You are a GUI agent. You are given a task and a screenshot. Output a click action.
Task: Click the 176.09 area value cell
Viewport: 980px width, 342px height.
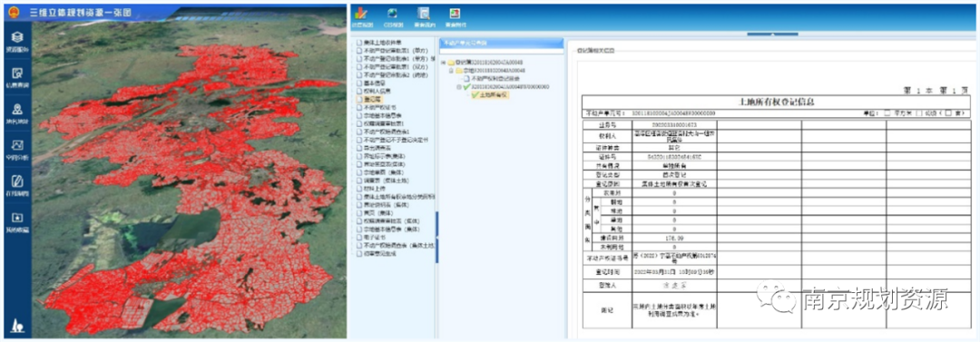pyautogui.click(x=673, y=238)
